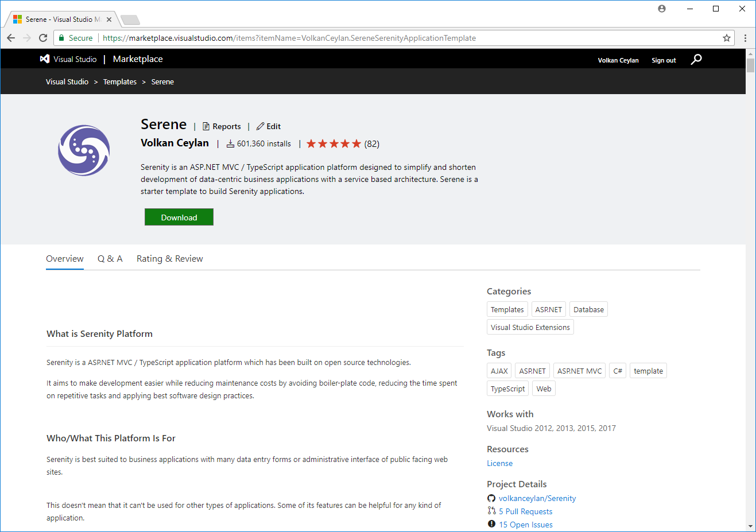Click the five-star rating next to (82)

(334, 143)
